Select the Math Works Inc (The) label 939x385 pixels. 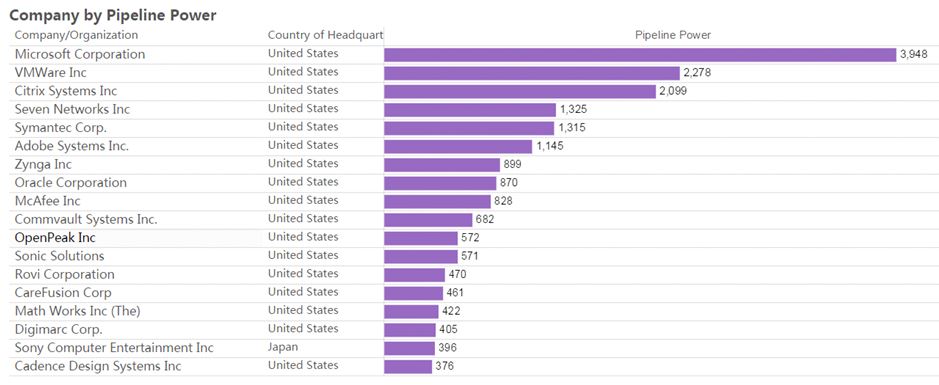point(78,311)
